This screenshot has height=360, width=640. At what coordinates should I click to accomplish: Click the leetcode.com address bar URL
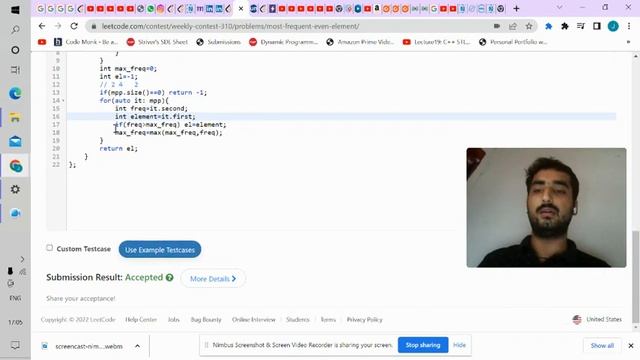(231, 26)
